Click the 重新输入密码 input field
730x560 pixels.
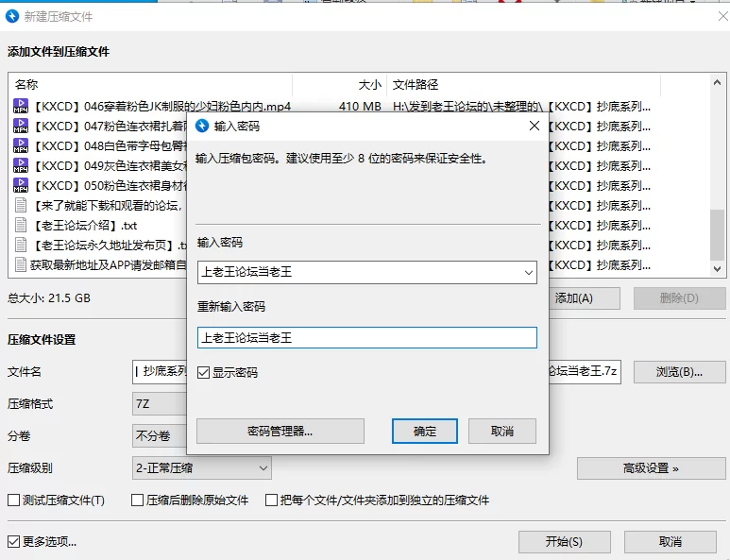[366, 337]
